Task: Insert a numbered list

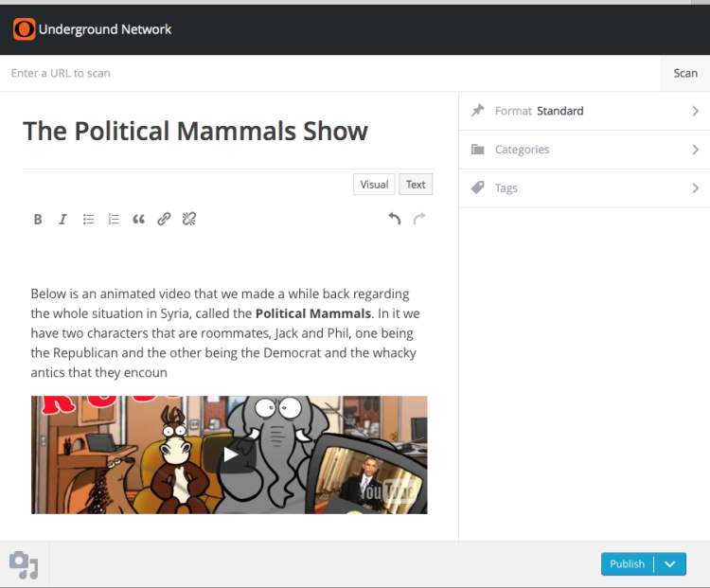Action: click(x=114, y=220)
